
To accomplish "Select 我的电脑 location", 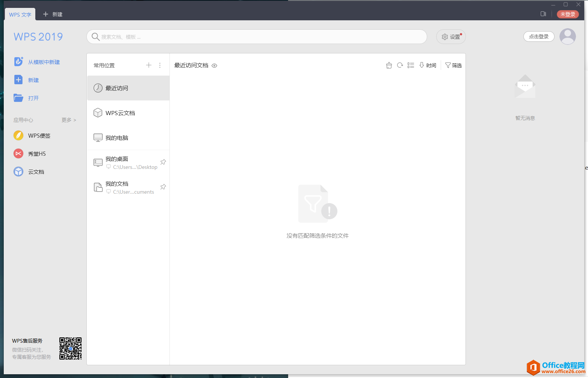I will pos(128,138).
